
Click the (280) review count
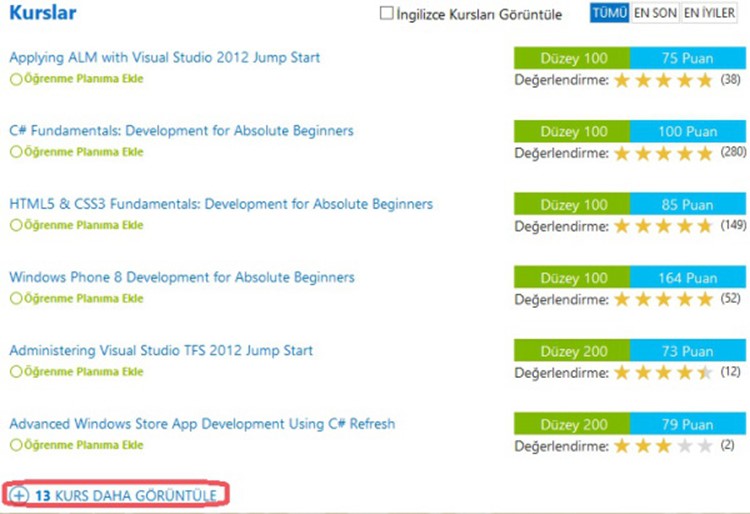pyautogui.click(x=733, y=152)
